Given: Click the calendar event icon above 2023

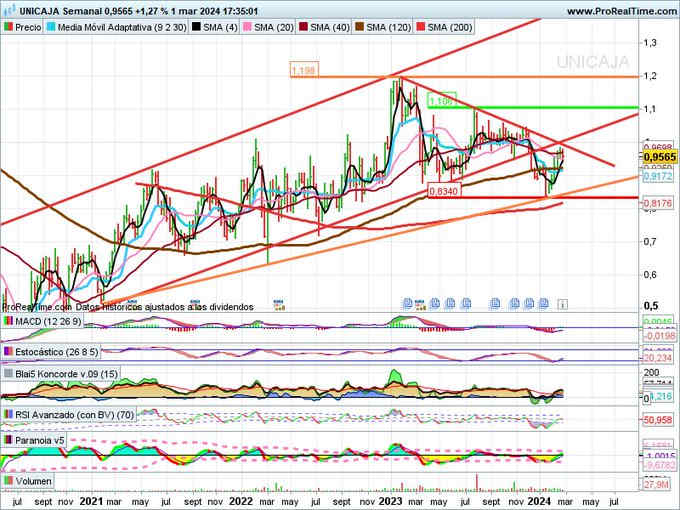Looking at the screenshot, I should pos(419,304).
